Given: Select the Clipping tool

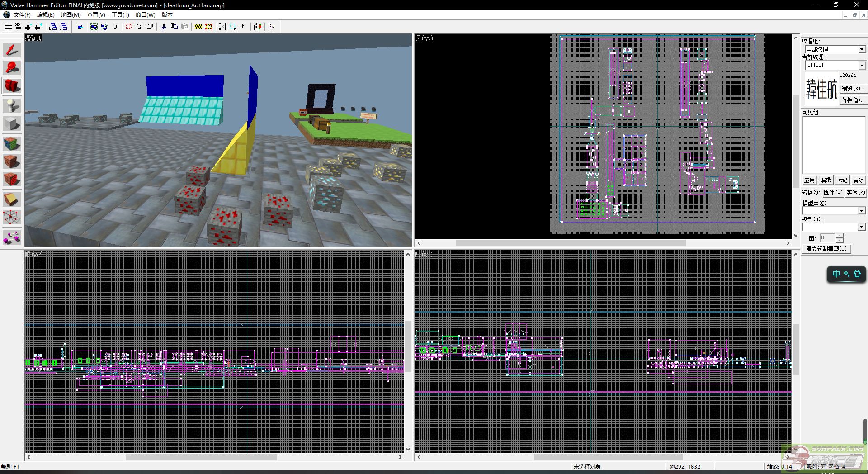Looking at the screenshot, I should (x=12, y=199).
